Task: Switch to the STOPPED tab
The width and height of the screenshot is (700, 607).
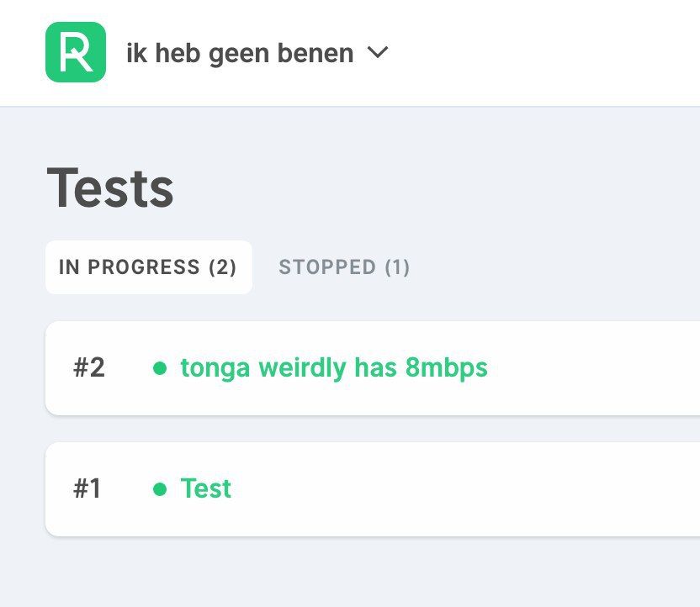Action: pos(344,267)
